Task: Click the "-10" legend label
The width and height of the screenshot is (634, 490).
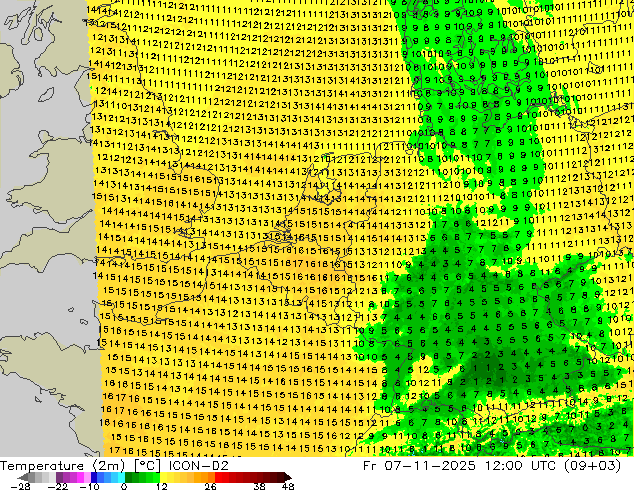Action: [x=89, y=486]
